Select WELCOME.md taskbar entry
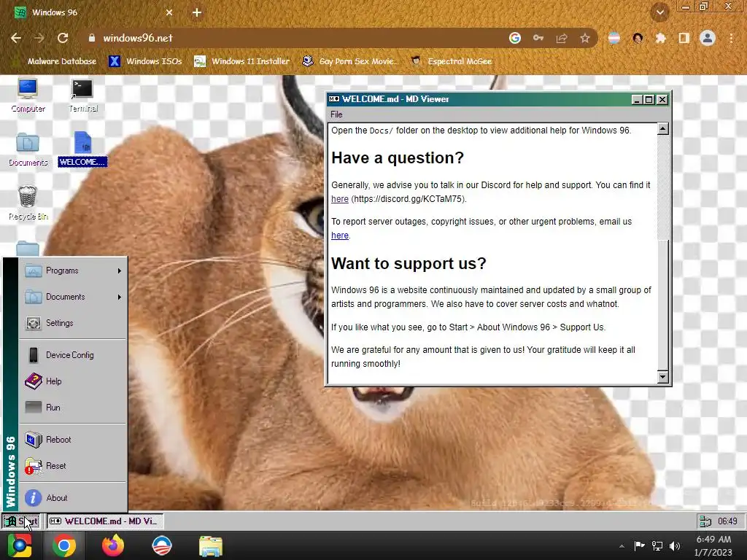The image size is (747, 560). (x=105, y=521)
